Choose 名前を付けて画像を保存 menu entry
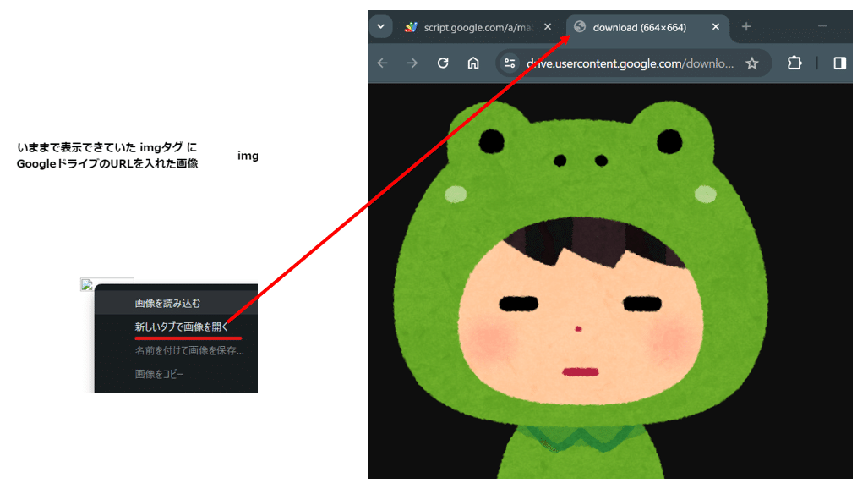Screen dimensions: 868x489 click(176, 350)
